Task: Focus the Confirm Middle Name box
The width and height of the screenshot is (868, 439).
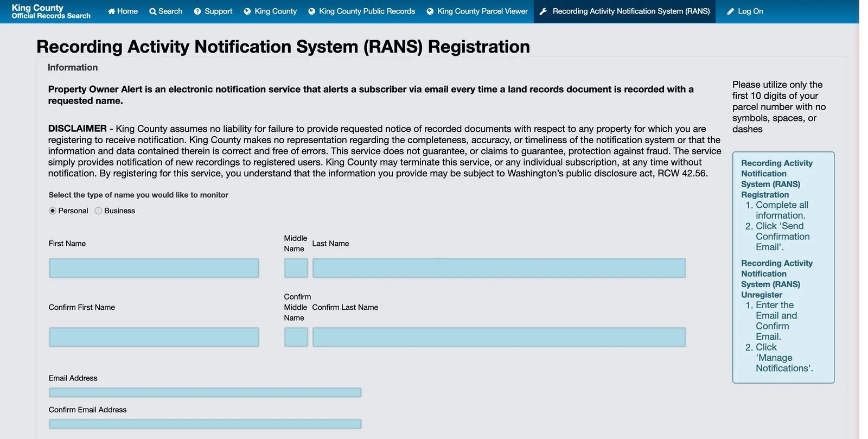Action: [x=296, y=337]
